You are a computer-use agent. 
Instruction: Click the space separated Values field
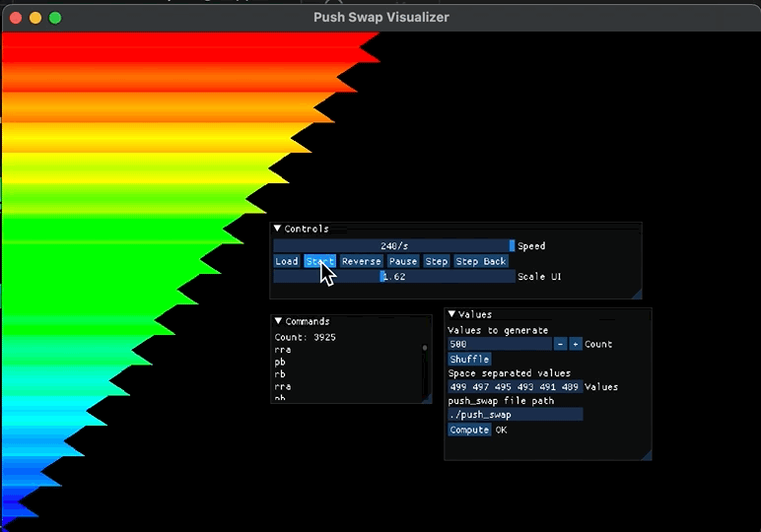[x=515, y=387]
